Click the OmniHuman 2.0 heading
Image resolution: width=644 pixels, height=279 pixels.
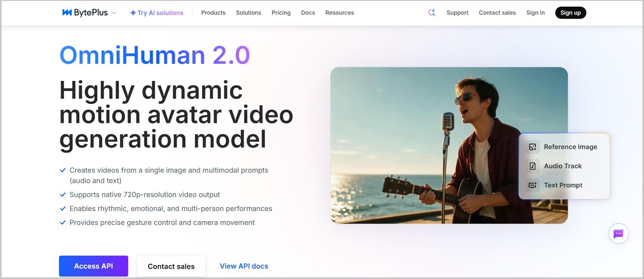click(155, 55)
